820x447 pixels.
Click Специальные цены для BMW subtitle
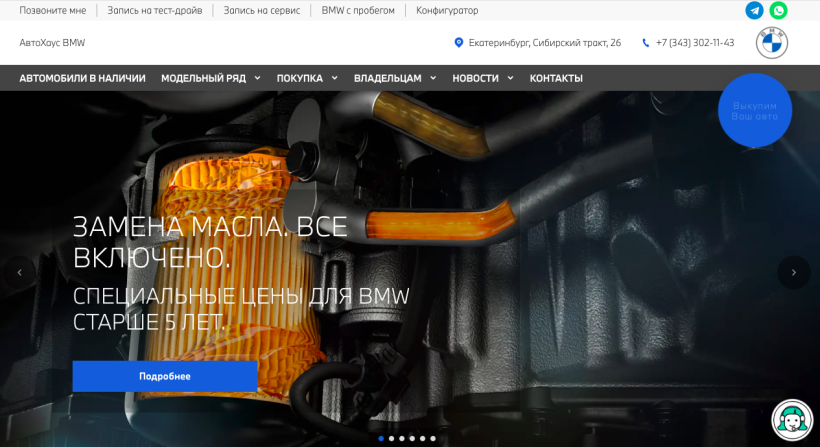(x=241, y=309)
